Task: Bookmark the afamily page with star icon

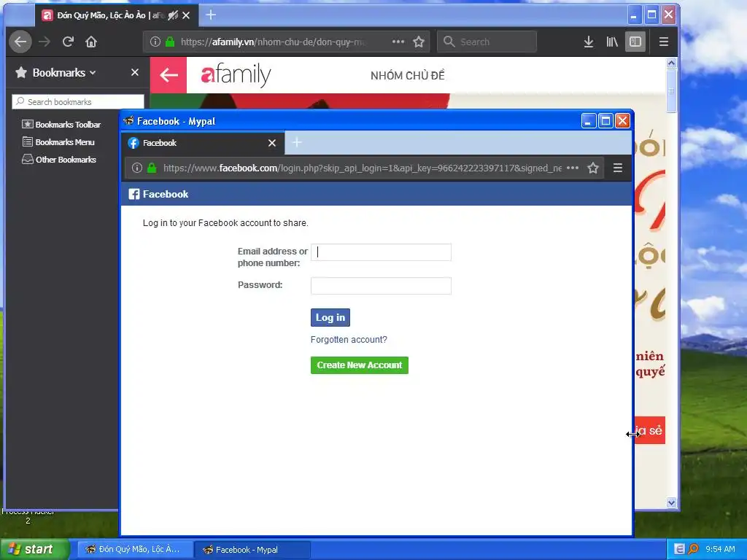Action: (x=419, y=42)
